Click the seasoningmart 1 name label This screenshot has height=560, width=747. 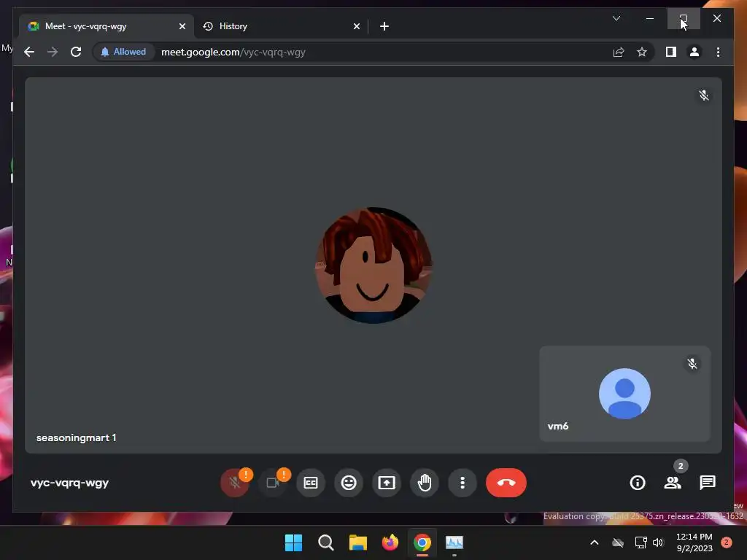point(76,437)
